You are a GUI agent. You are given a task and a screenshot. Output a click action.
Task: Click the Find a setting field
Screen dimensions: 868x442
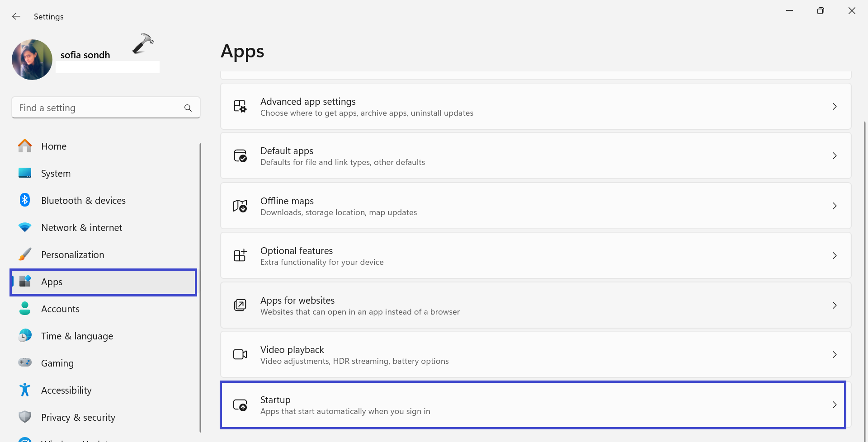point(99,108)
